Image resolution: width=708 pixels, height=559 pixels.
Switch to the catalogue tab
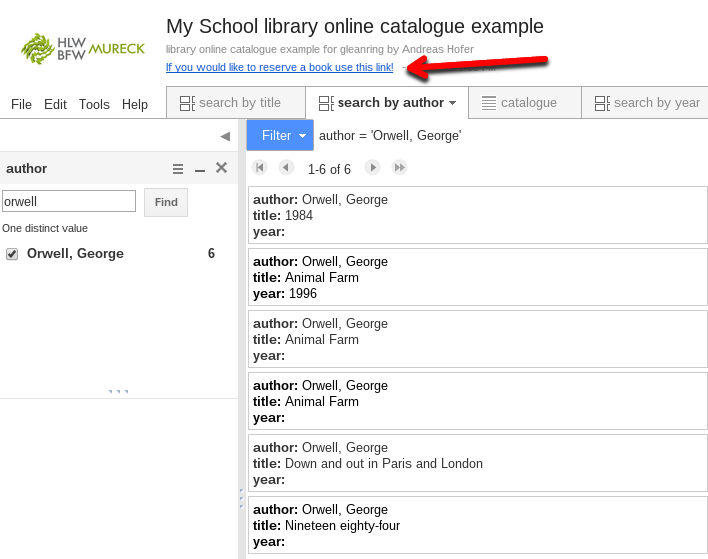coord(525,103)
